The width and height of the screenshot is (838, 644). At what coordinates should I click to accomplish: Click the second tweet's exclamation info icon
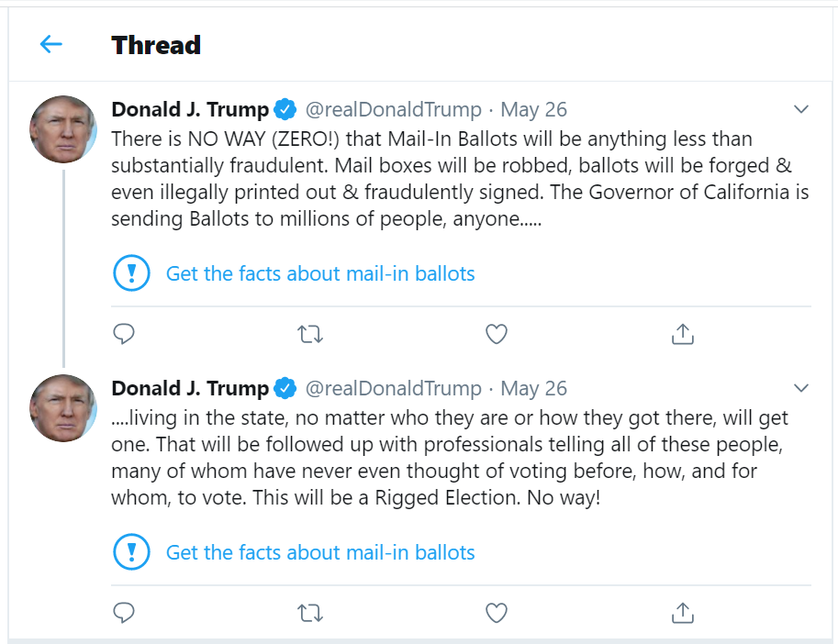[x=131, y=552]
